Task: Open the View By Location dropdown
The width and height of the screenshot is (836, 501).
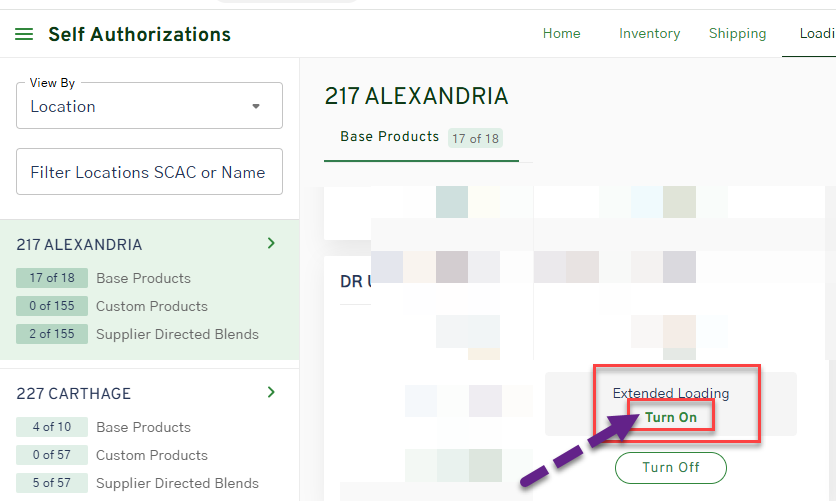Action: click(x=149, y=106)
